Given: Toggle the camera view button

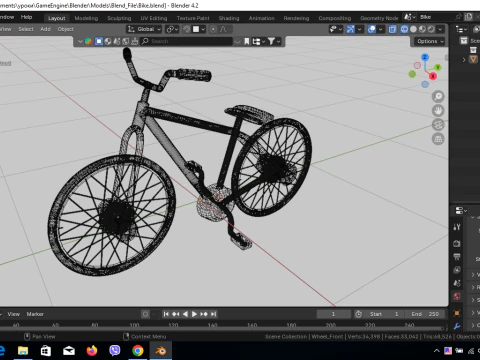Looking at the screenshot, I should pyautogui.click(x=438, y=125).
